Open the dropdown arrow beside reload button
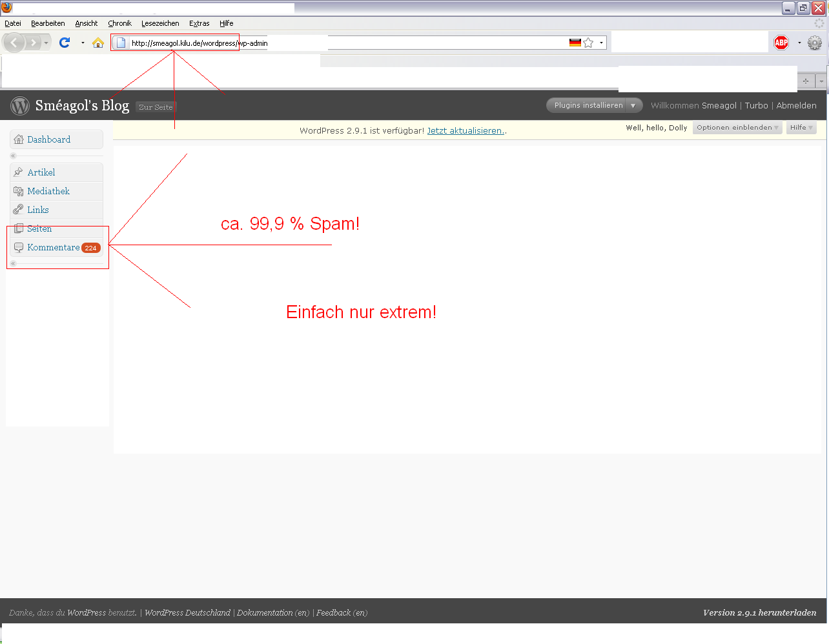Viewport: 829px width, 644px height. [x=83, y=43]
